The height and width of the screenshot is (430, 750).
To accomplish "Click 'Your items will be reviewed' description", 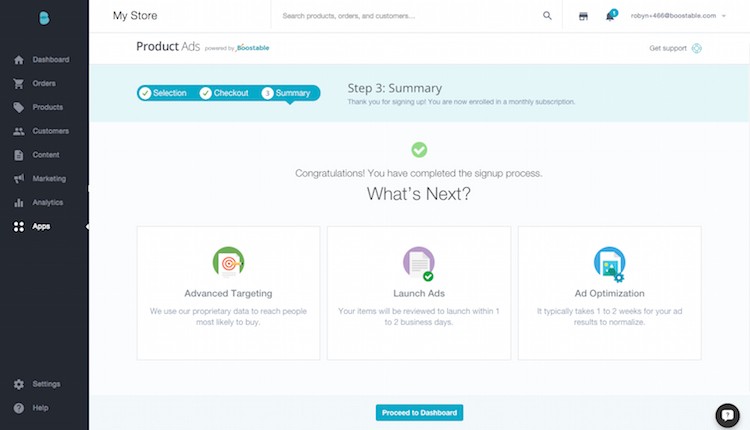I will (x=419, y=317).
